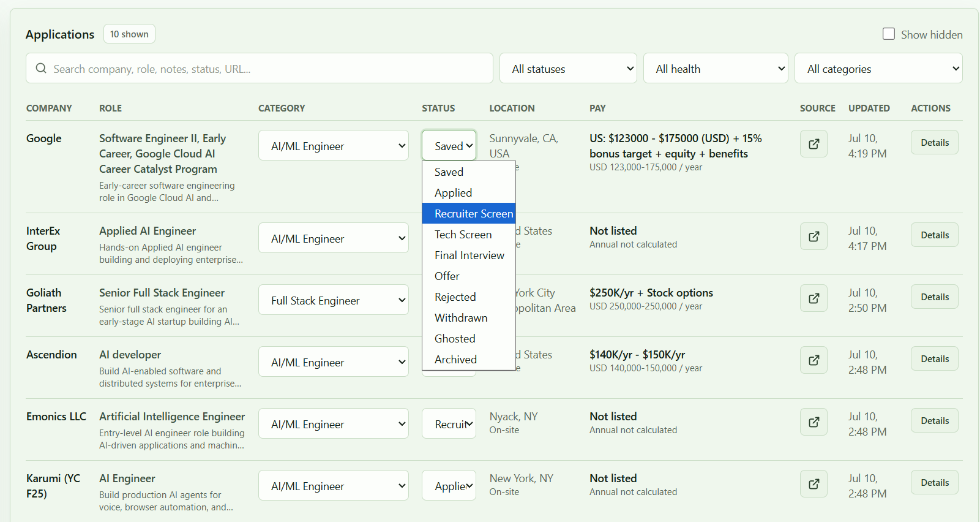Open Karumi Applied status dropdown

pyautogui.click(x=449, y=485)
